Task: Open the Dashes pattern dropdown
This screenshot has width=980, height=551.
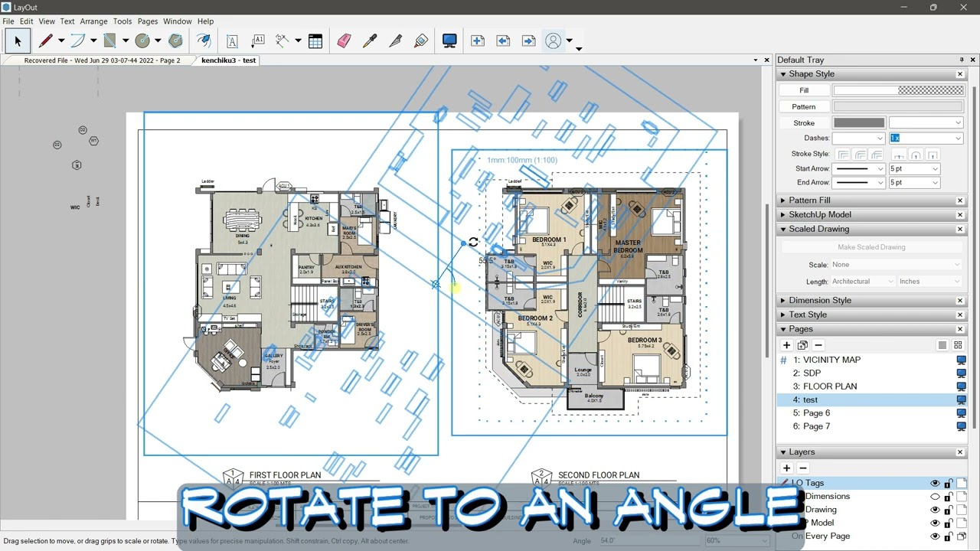Action: (x=858, y=139)
